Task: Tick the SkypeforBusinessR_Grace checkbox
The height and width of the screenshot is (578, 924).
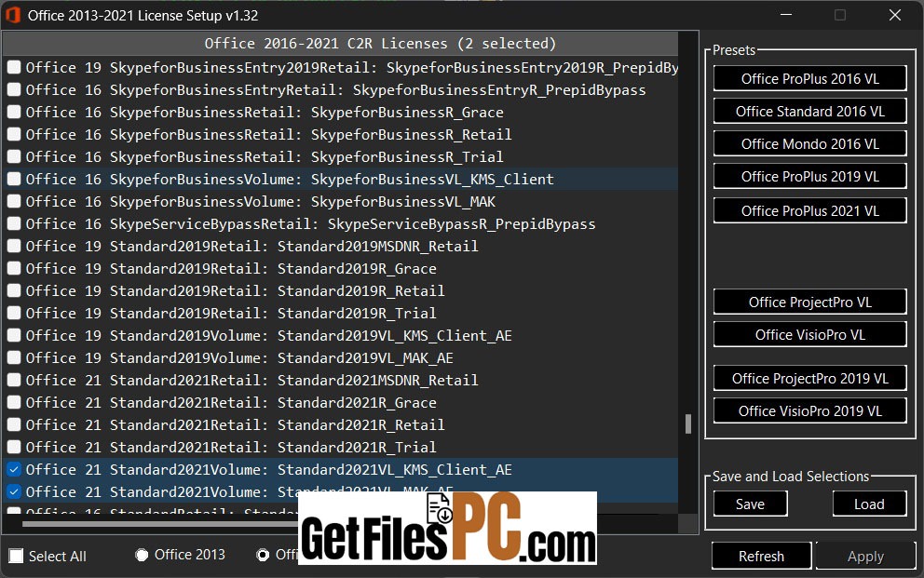Action: point(14,112)
